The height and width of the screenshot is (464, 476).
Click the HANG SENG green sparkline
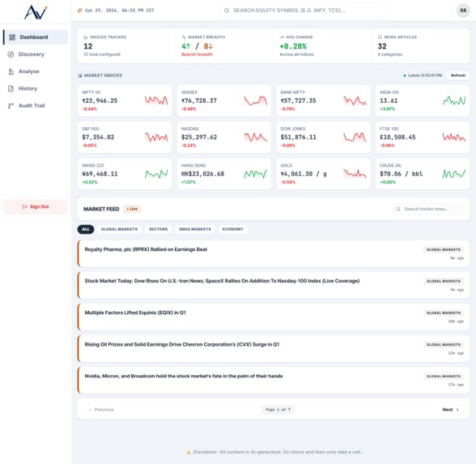[x=256, y=174]
